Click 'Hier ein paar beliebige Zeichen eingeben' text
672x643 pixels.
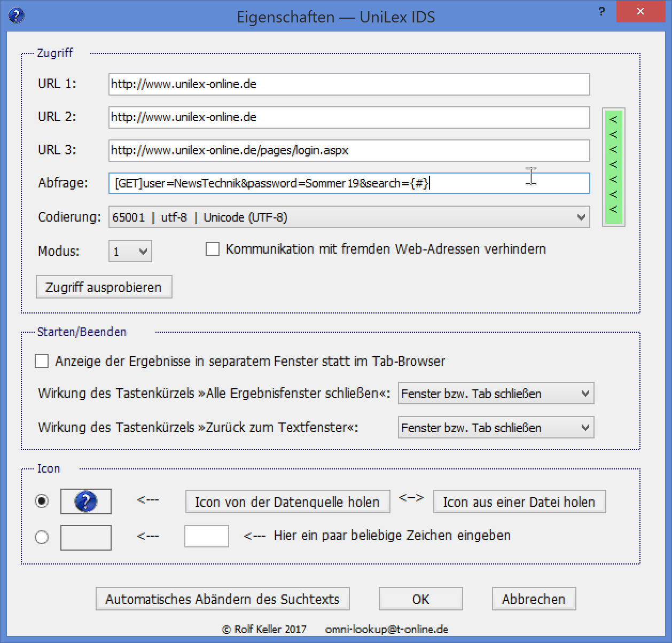[393, 536]
